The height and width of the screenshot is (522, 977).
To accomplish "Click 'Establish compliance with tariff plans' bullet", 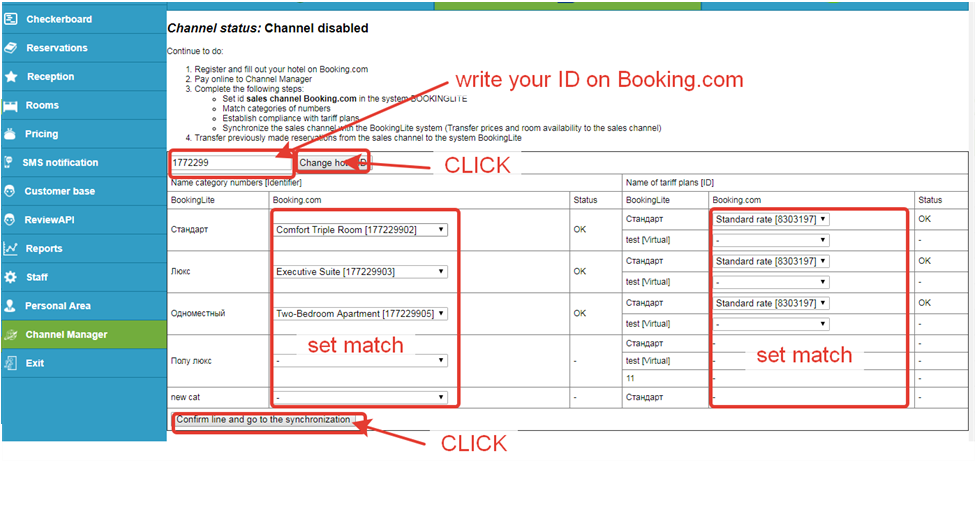I will click(290, 118).
